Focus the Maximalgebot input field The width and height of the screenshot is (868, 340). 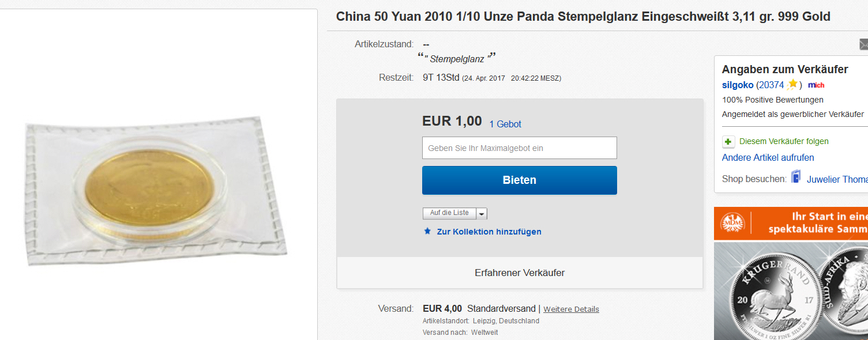(x=519, y=148)
